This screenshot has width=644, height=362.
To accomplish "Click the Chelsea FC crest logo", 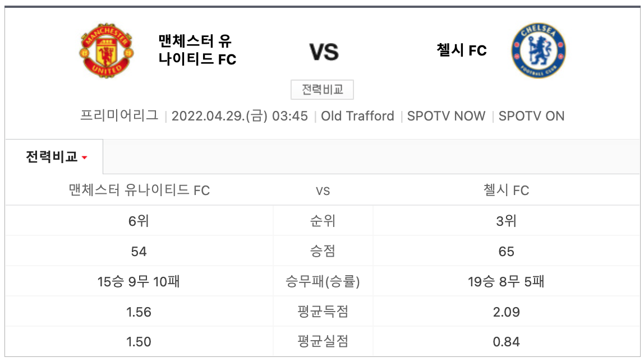I will coord(539,51).
